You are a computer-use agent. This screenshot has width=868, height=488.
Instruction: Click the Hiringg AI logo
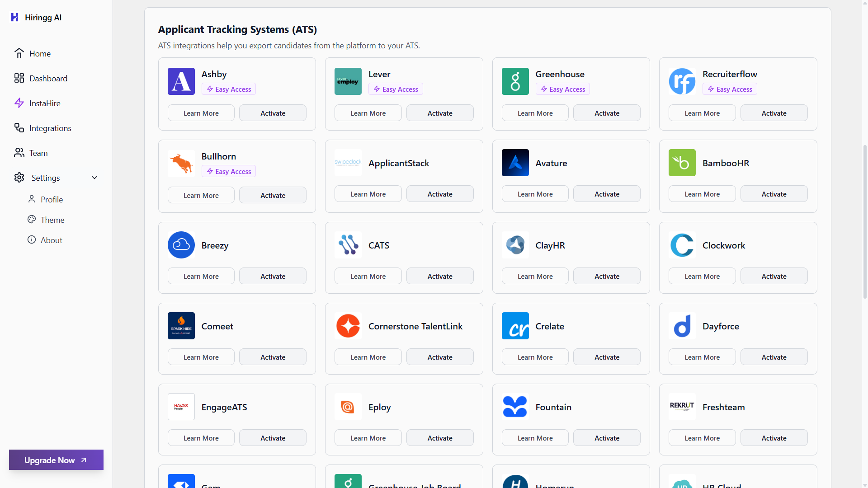[15, 17]
